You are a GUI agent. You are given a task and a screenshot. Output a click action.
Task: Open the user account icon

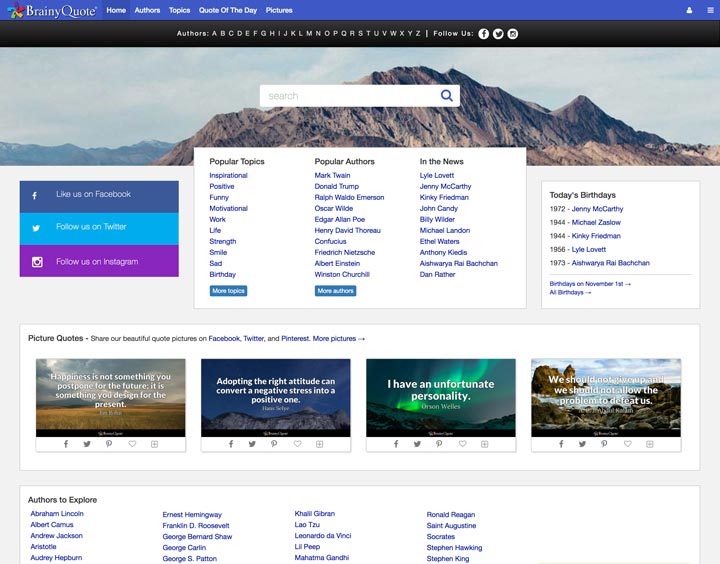[x=689, y=10]
